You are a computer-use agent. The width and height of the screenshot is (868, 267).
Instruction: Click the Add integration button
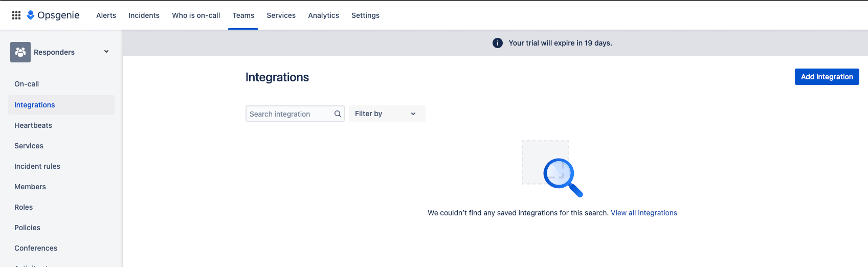click(827, 77)
